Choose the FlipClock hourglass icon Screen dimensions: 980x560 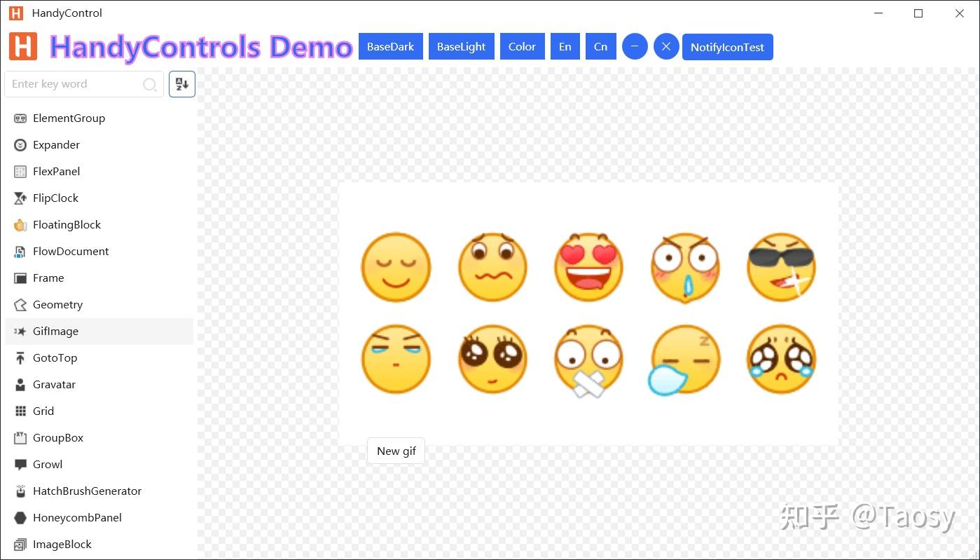[x=20, y=198]
